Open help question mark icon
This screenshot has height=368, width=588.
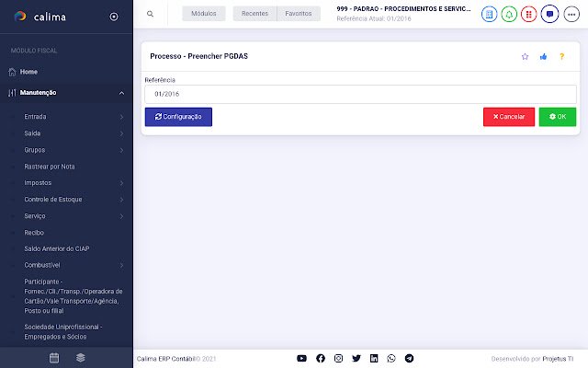coord(561,57)
